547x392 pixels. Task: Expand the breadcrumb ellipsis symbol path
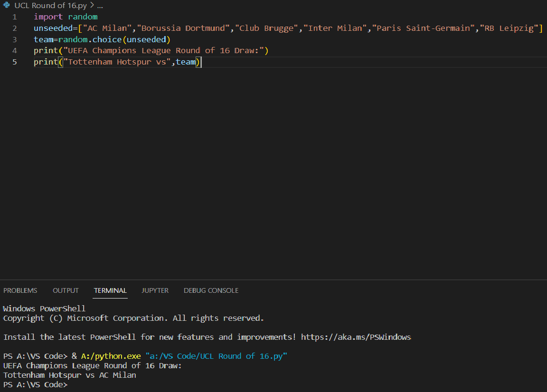click(x=100, y=6)
